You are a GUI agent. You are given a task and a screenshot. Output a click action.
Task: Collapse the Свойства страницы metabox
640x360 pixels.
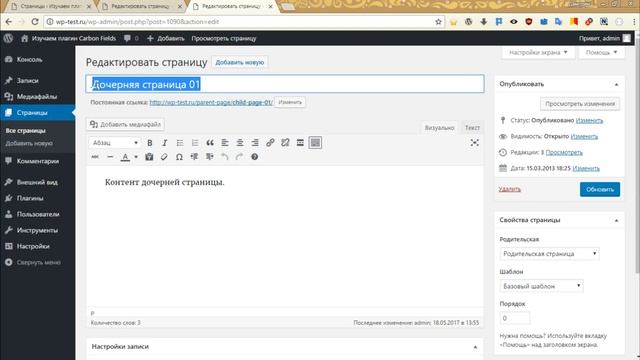point(616,220)
